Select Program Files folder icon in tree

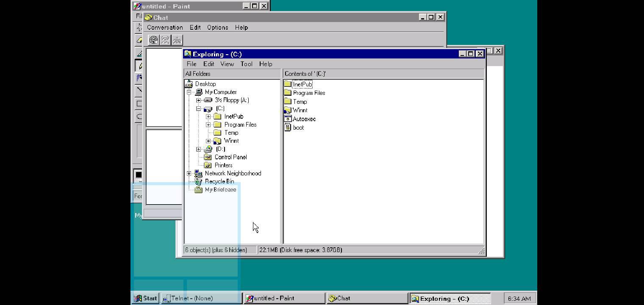(218, 125)
